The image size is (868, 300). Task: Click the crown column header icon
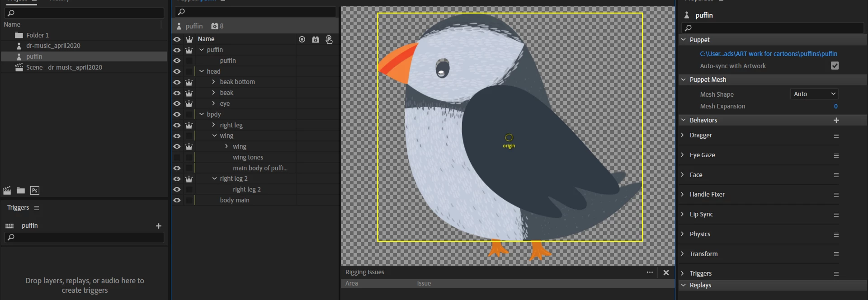189,39
